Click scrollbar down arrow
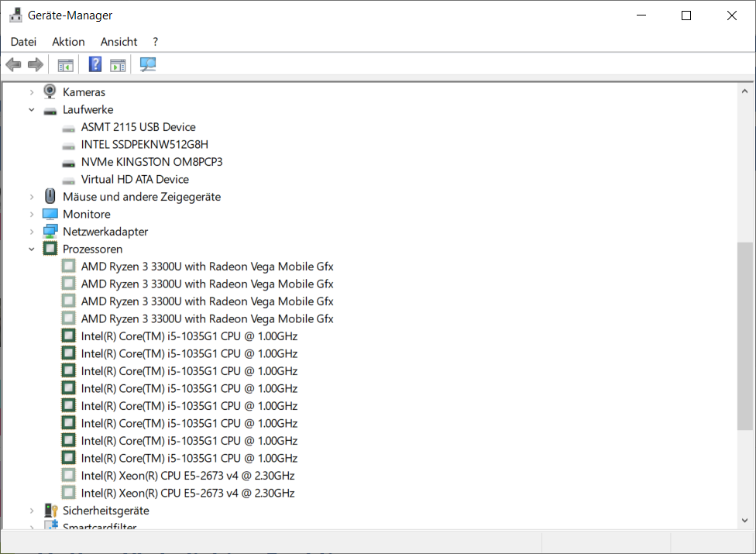 744,520
